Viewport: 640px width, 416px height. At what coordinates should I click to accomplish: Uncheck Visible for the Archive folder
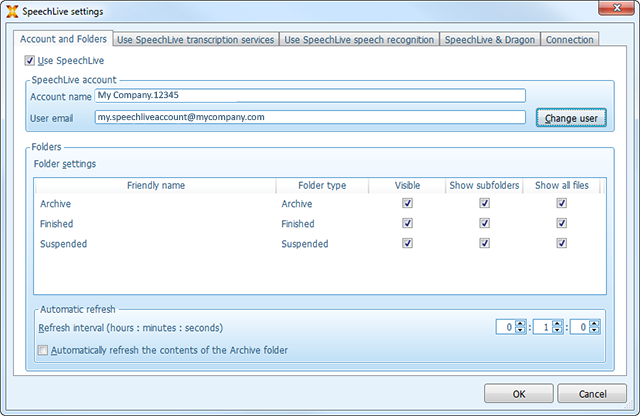pos(407,203)
